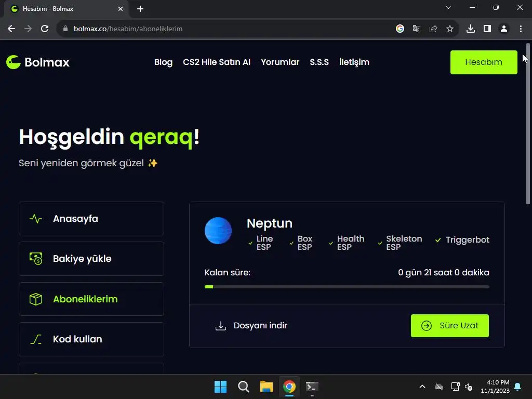532x399 pixels.
Task: Open the İletişim page
Action: tap(354, 62)
